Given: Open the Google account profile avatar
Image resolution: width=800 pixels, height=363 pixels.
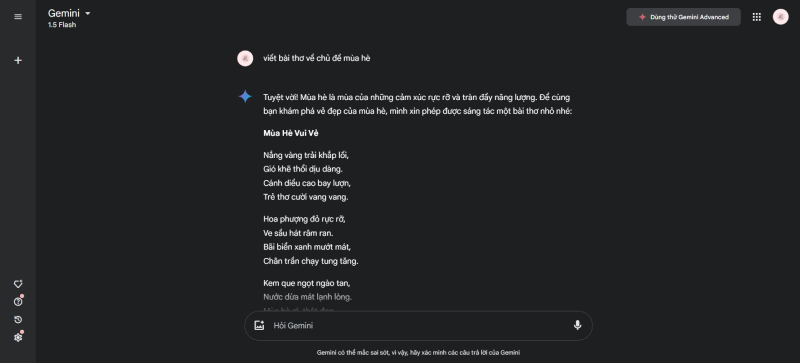Looking at the screenshot, I should (x=780, y=17).
